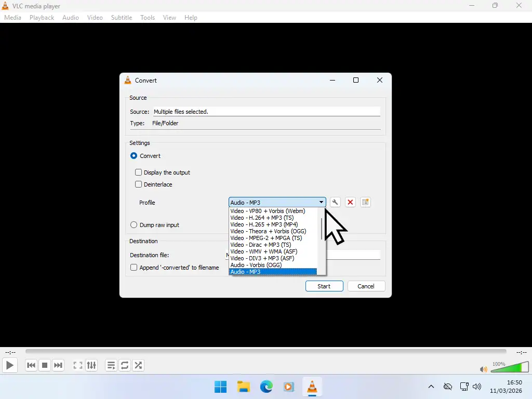Screen dimensions: 532x399
Task: Check the Display the output option
Action: coord(138,172)
